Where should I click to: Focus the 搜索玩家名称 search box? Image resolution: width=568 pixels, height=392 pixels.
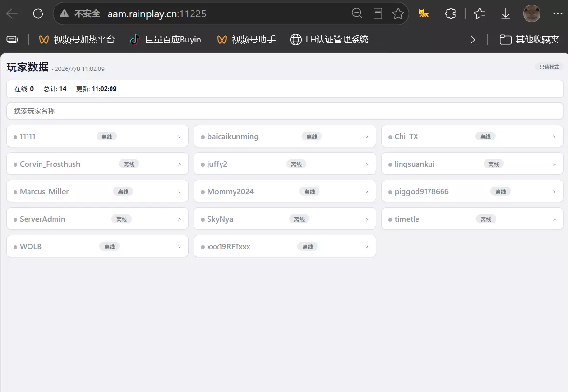[285, 111]
